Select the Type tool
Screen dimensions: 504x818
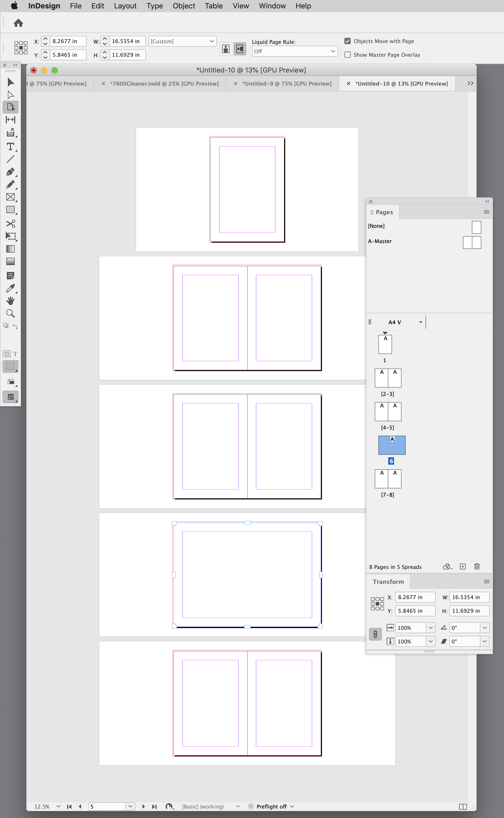click(10, 147)
